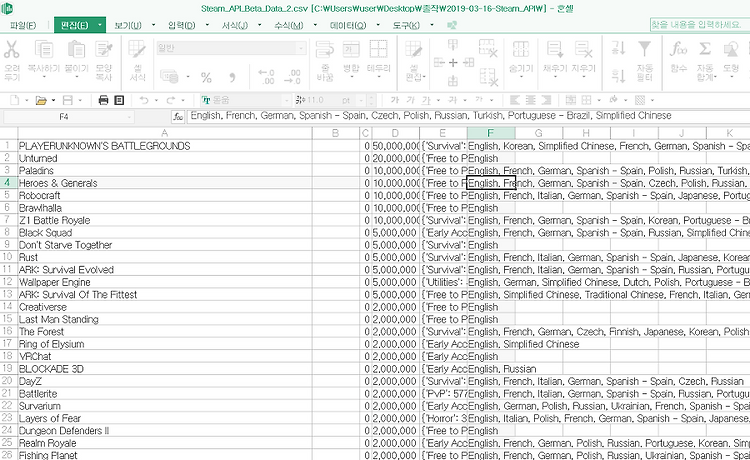
Task: Open the 입력(D) menu
Action: point(182,25)
